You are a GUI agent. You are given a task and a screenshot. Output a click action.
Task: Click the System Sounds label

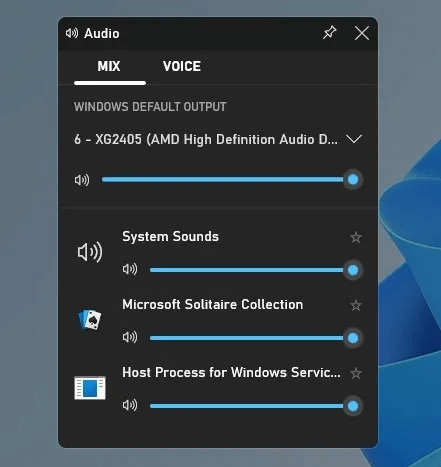point(170,237)
